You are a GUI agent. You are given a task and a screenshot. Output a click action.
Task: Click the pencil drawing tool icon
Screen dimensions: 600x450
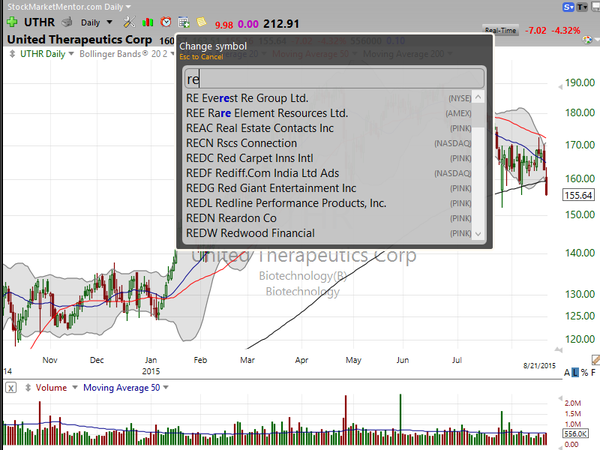[595, 359]
